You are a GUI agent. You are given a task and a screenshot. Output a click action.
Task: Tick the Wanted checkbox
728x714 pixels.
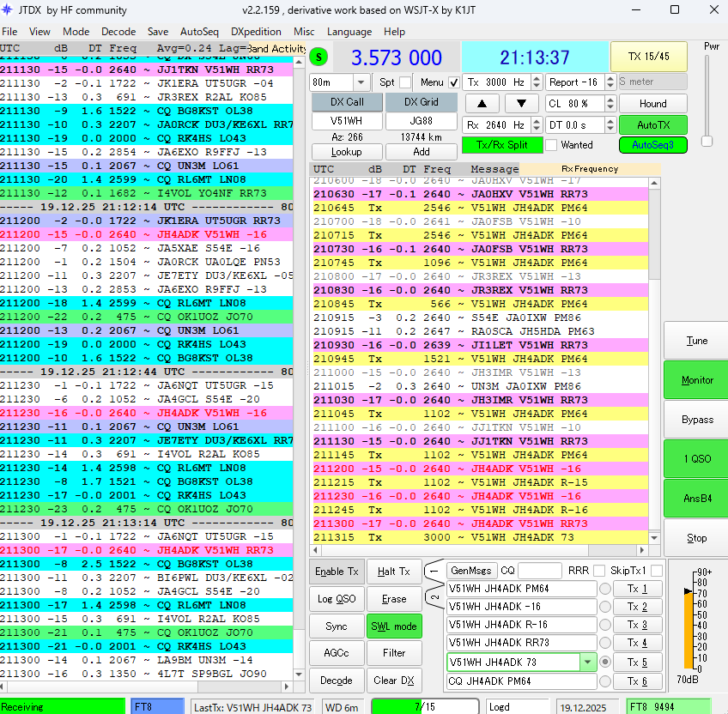551,145
